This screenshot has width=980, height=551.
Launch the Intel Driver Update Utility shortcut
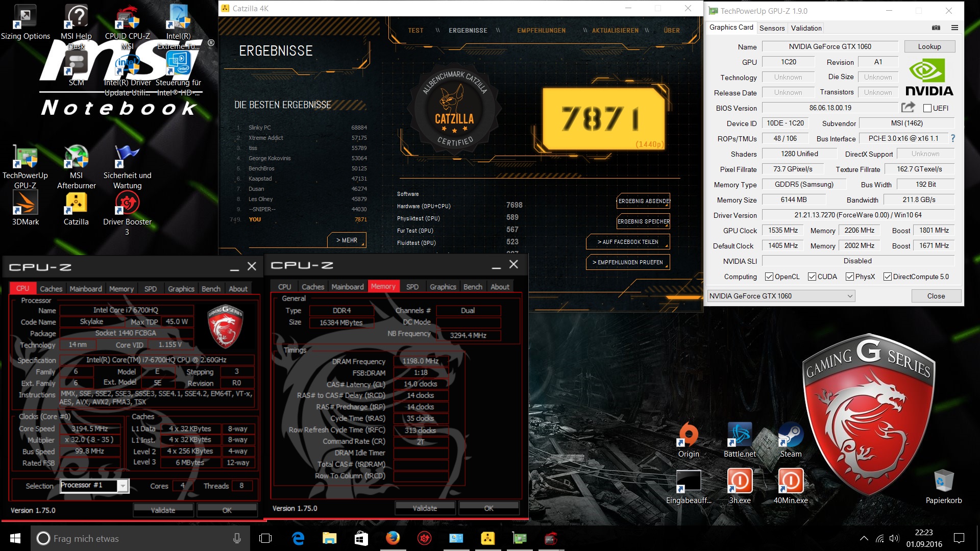coord(127,74)
